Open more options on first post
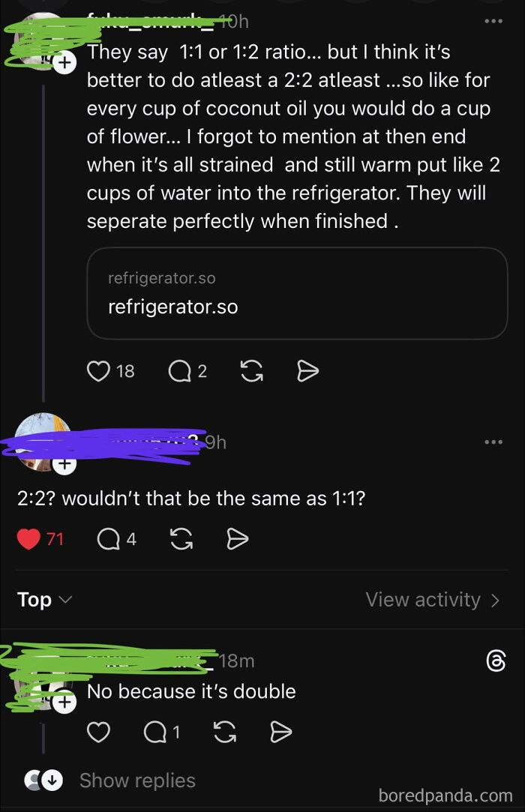The height and width of the screenshot is (812, 525). coord(493,21)
